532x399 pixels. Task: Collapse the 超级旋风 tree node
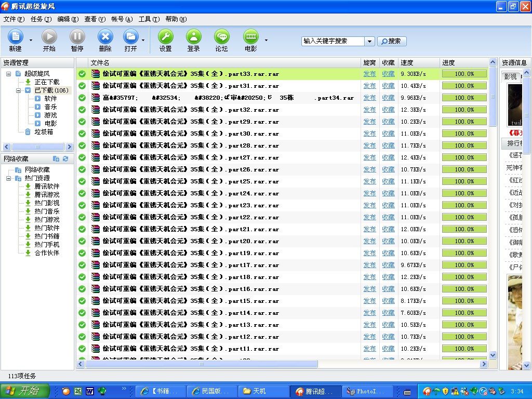click(x=8, y=74)
